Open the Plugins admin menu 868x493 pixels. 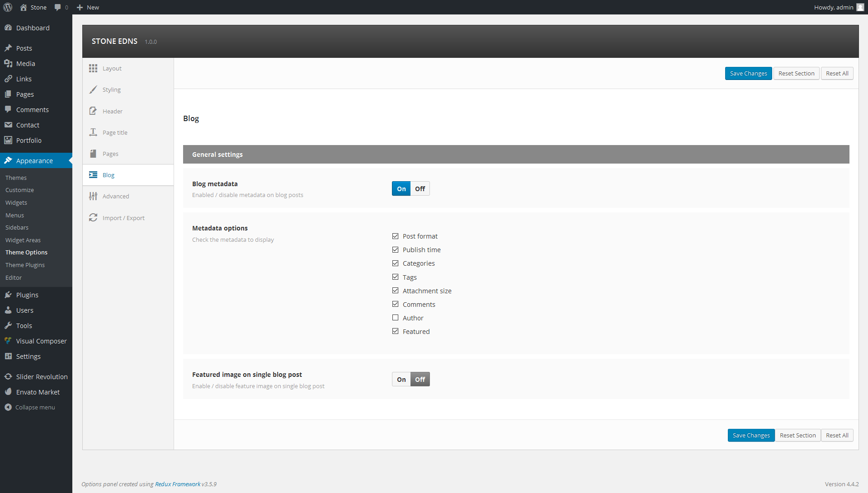[27, 295]
